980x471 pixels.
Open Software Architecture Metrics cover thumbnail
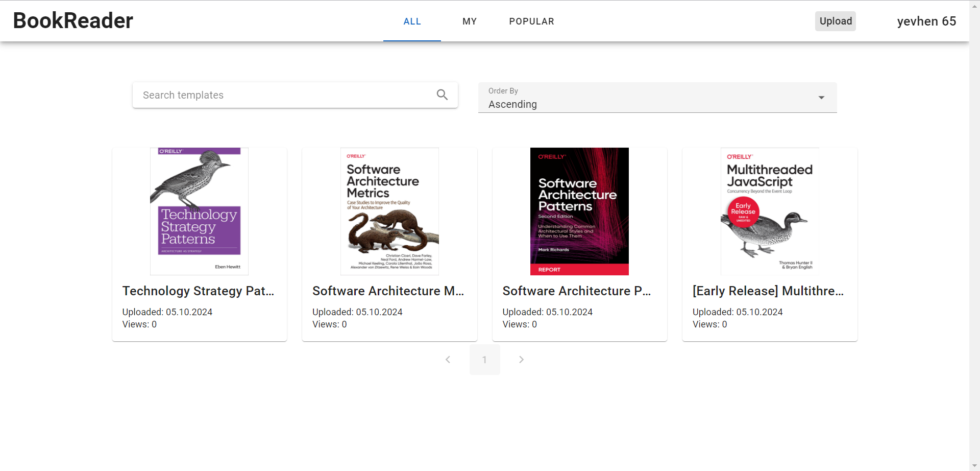[389, 211]
